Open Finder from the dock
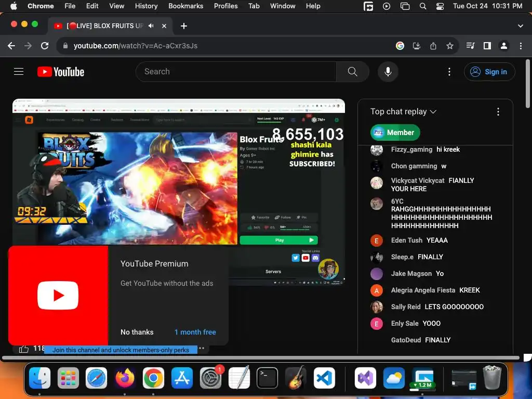The width and height of the screenshot is (532, 399). click(39, 378)
